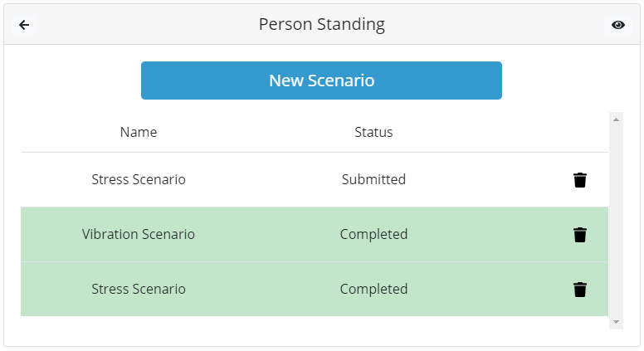Image resolution: width=644 pixels, height=351 pixels.
Task: Click the first Stress Scenario name text
Action: click(139, 179)
